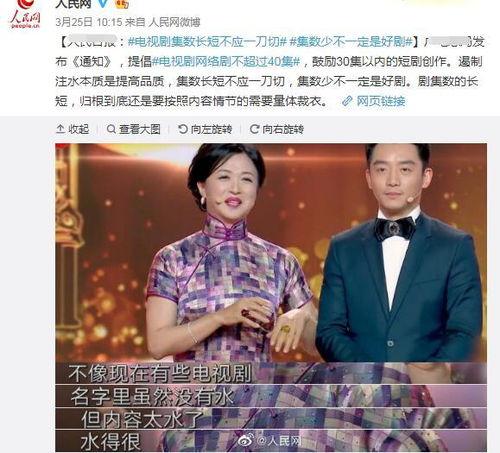Select the 向左旋转 rotate left button
500x453 pixels.
211,129
